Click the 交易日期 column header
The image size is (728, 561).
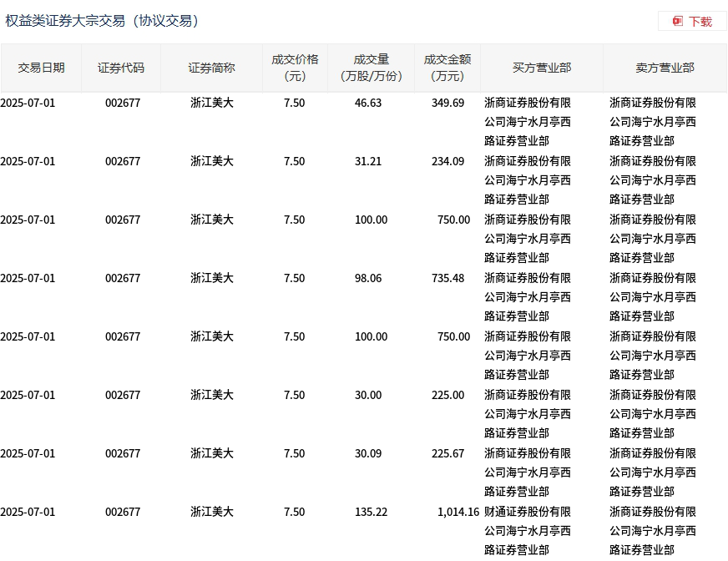click(41, 68)
